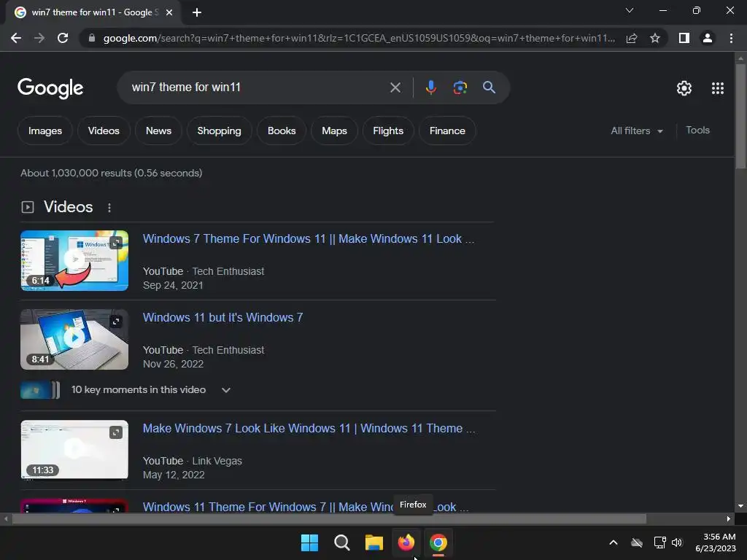Submit search with magnifier icon
This screenshot has width=747, height=560.
pos(489,87)
